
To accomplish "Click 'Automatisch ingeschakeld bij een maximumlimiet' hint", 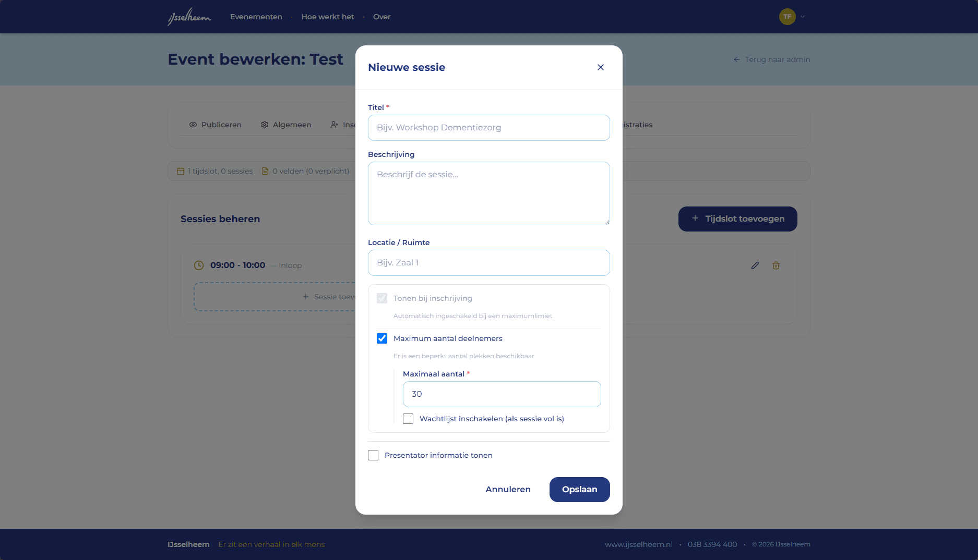I will click(473, 316).
